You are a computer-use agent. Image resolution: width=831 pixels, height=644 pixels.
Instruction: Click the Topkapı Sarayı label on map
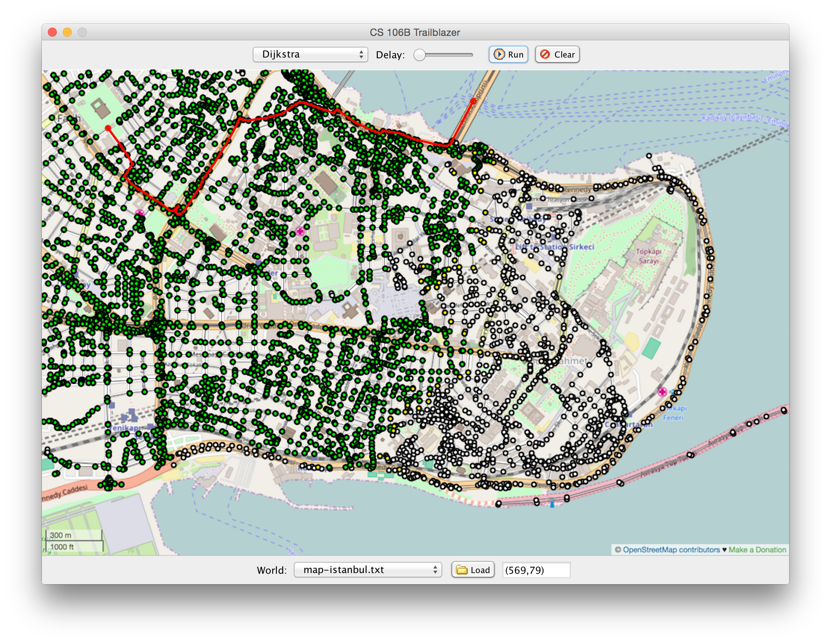coord(648,256)
